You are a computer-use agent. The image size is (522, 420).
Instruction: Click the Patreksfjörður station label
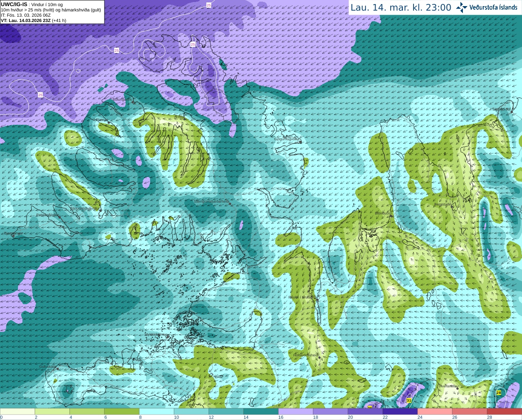[x=47, y=214]
